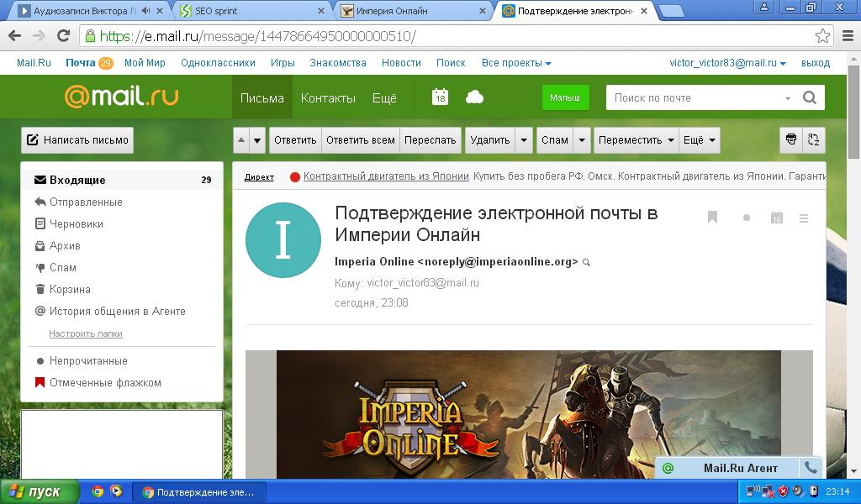Click the translate message icon next to print
Viewport: 861px width, 504px height.
[x=814, y=139]
